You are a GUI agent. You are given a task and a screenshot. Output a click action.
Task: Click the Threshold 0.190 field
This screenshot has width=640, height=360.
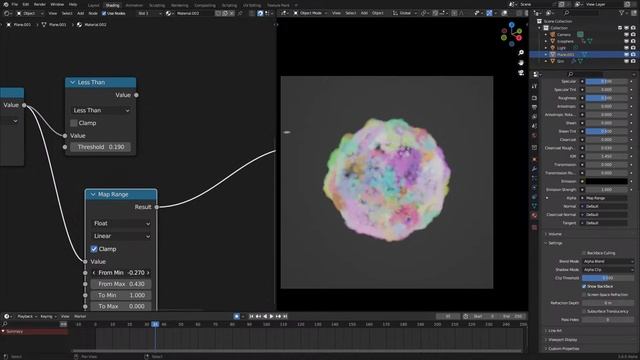(100, 147)
